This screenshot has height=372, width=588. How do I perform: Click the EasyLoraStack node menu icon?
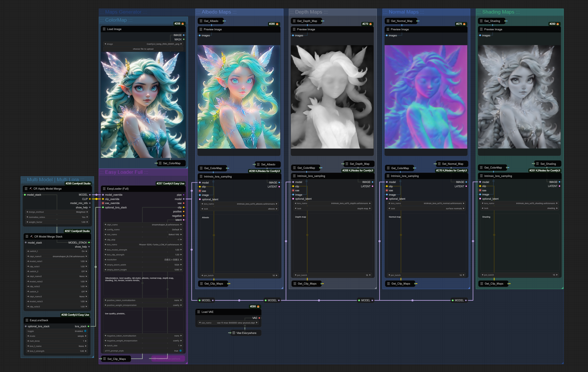click(27, 320)
